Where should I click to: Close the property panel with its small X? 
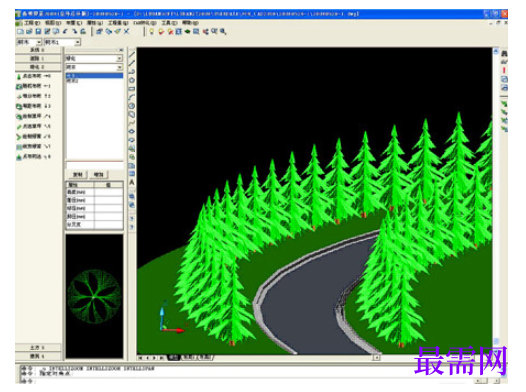(121, 50)
